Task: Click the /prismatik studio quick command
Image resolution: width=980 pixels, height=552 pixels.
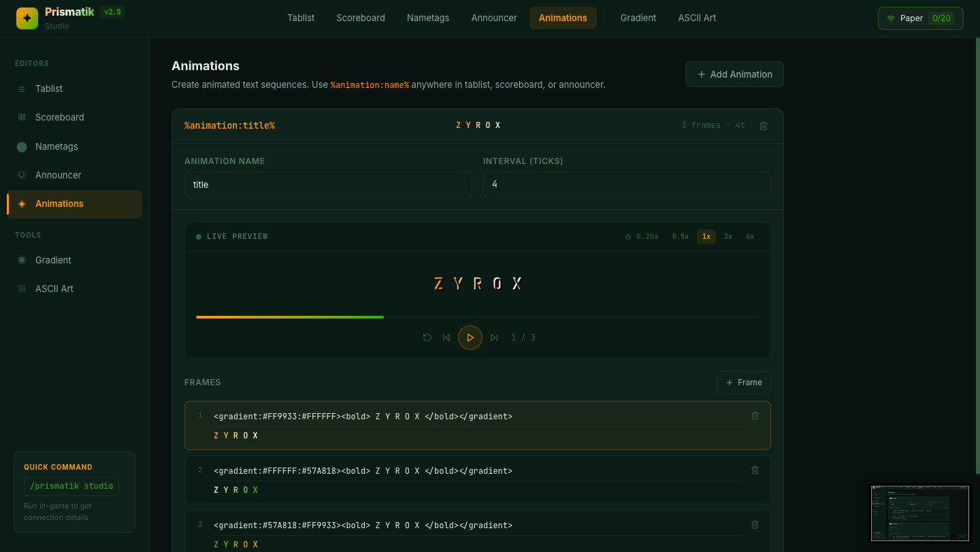Action: [71, 486]
